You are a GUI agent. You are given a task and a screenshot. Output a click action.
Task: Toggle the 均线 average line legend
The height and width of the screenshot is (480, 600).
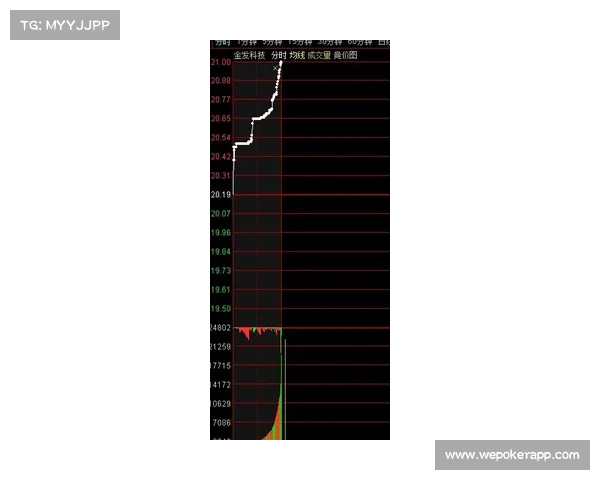297,55
